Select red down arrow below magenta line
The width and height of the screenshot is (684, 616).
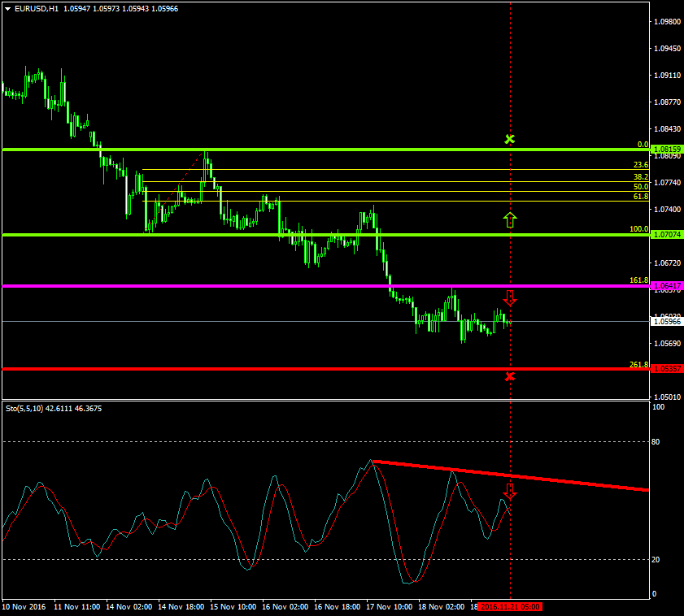point(510,297)
